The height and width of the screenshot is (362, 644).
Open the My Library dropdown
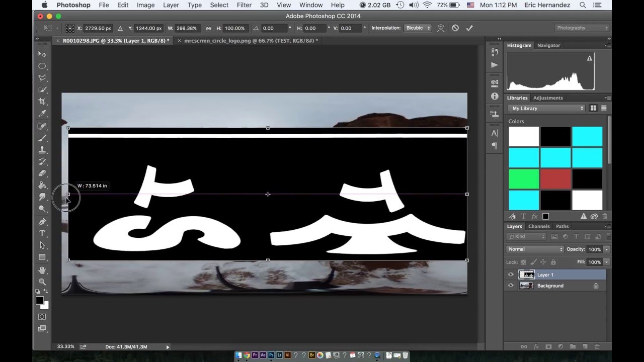(546, 108)
